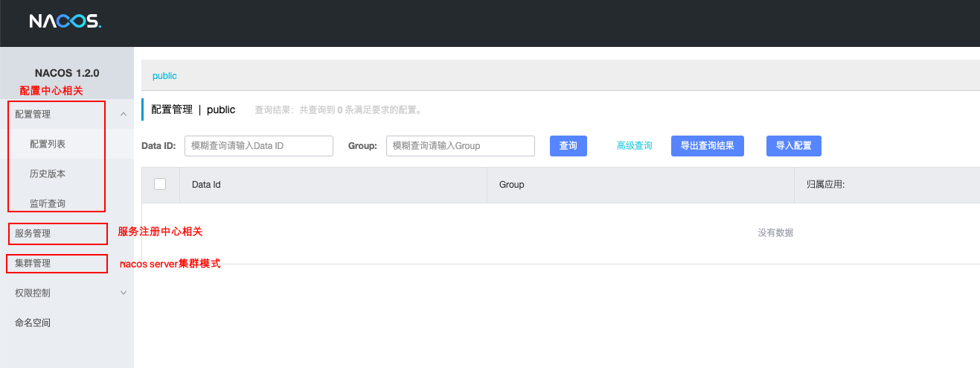Go to 监听查询 page
The image size is (980, 368).
pos(48,203)
